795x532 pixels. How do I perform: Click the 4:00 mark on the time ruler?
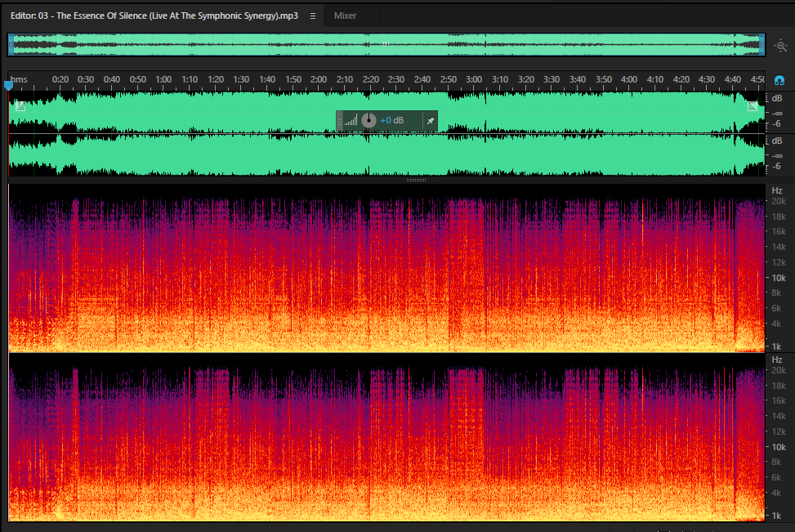click(628, 79)
